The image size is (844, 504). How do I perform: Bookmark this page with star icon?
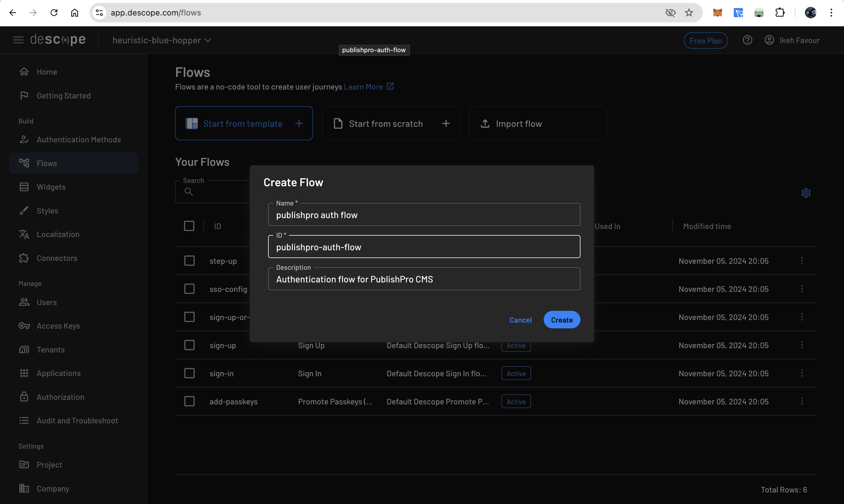(x=689, y=13)
